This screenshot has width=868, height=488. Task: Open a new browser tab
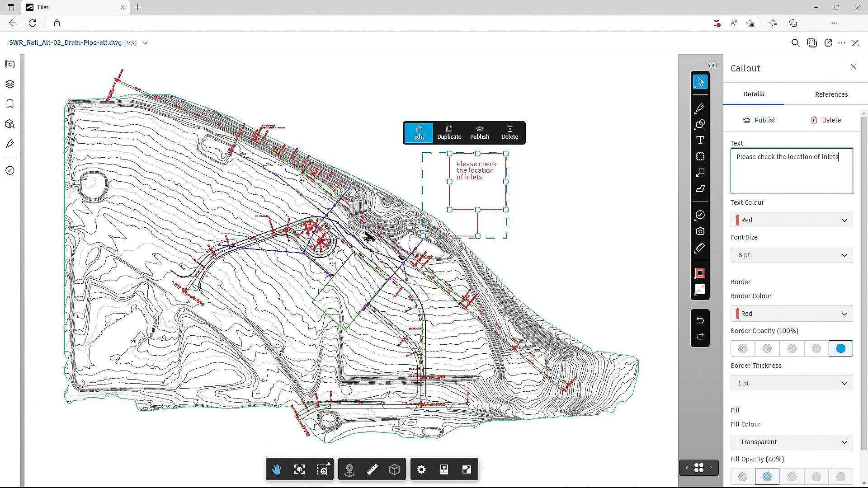pos(138,7)
